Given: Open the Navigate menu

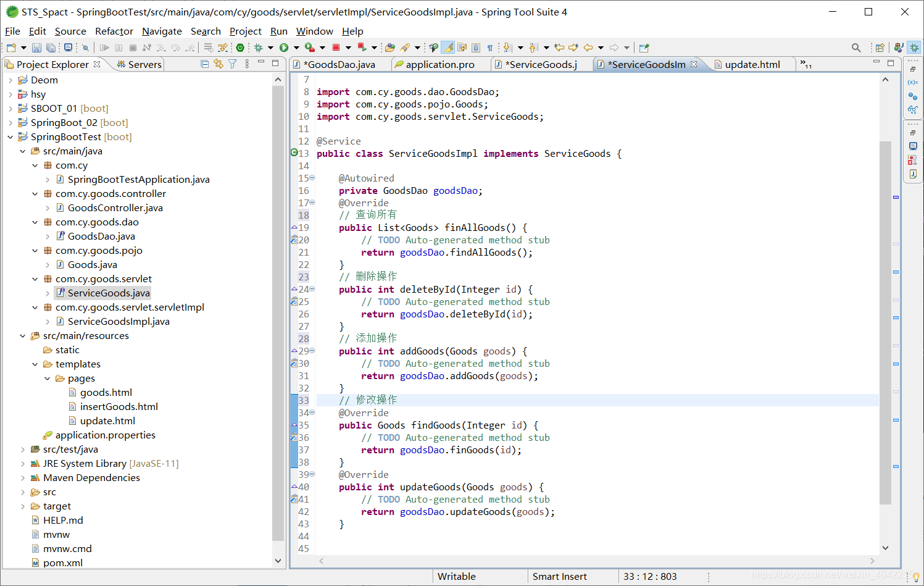Looking at the screenshot, I should pos(162,31).
